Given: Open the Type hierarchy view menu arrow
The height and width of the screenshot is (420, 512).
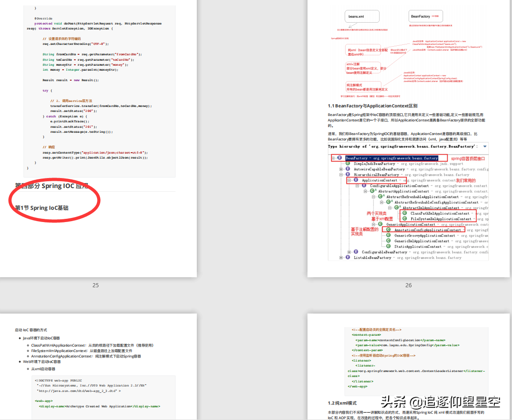Looking at the screenshot, I should click(x=485, y=146).
